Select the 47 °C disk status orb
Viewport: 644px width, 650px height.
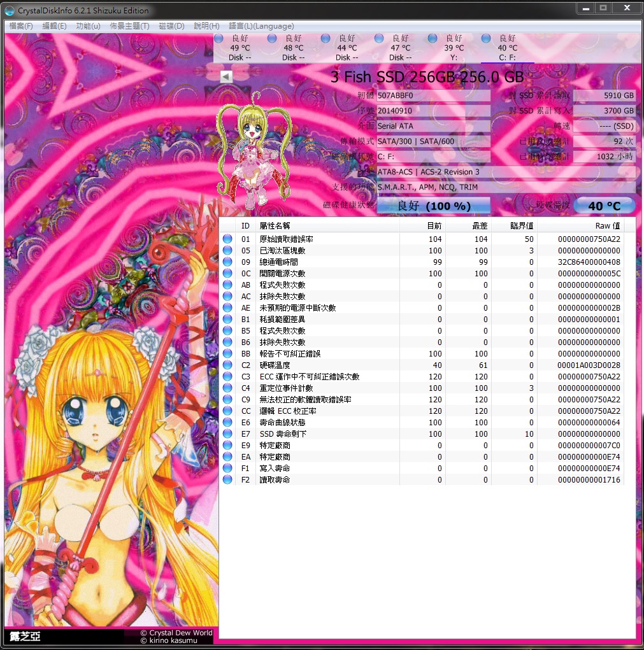point(379,39)
